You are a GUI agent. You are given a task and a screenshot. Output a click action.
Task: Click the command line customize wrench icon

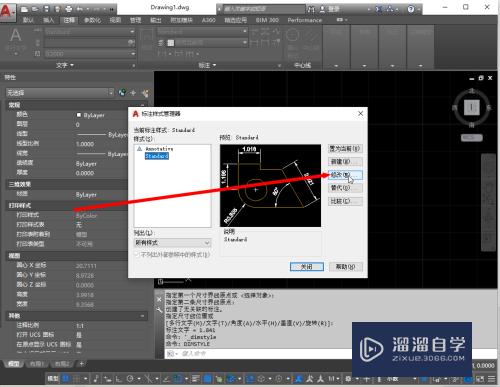point(159,310)
